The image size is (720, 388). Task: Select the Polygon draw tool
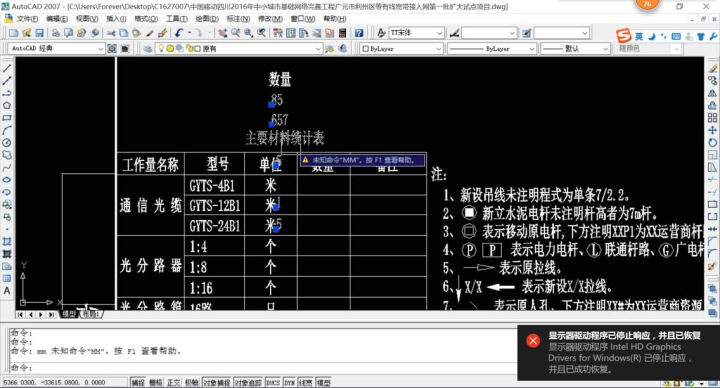pyautogui.click(x=7, y=106)
